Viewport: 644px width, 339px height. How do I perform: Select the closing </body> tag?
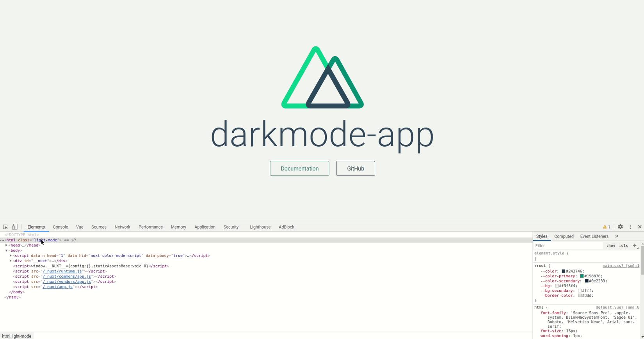pos(16,292)
